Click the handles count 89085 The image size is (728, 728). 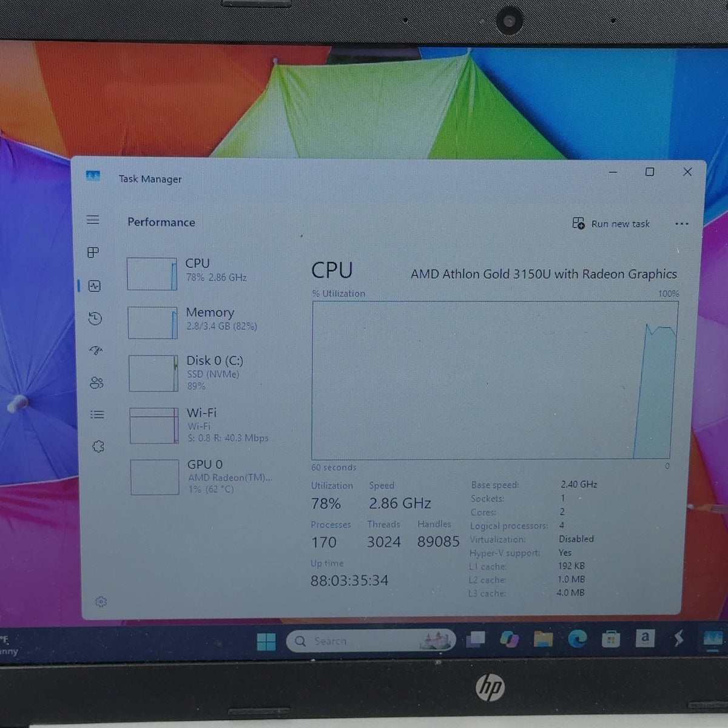pos(438,542)
